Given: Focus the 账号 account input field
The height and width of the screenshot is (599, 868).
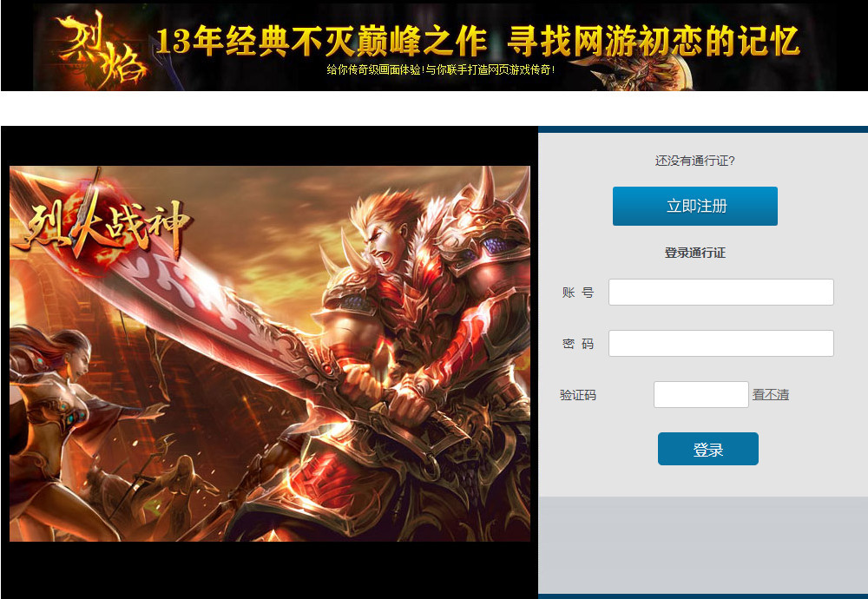Looking at the screenshot, I should [x=720, y=292].
